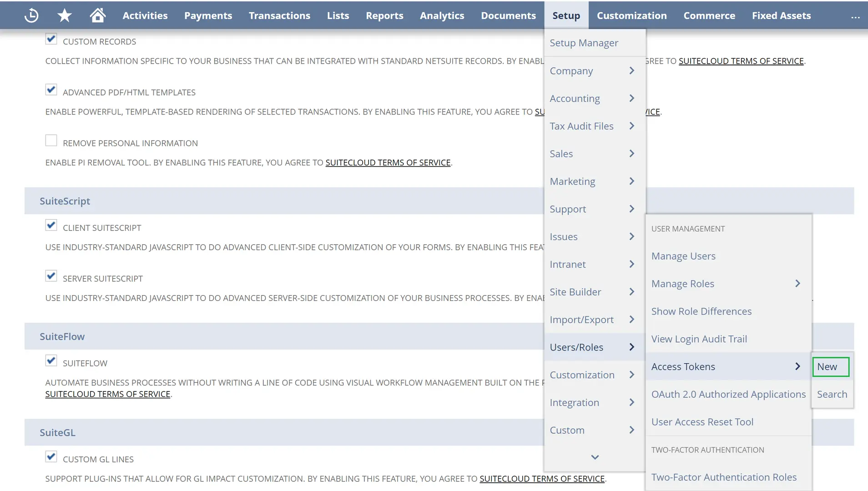Open SuiteCloud Terms link under Custom GL Lines
This screenshot has height=491, width=868.
[x=542, y=479]
